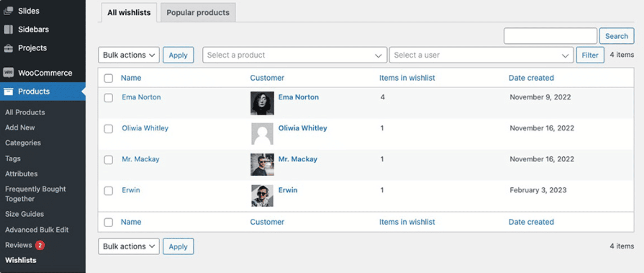Viewport: 644px width, 273px height.
Task: Select the Oliwia Whitley row checkbox
Action: pyautogui.click(x=108, y=129)
